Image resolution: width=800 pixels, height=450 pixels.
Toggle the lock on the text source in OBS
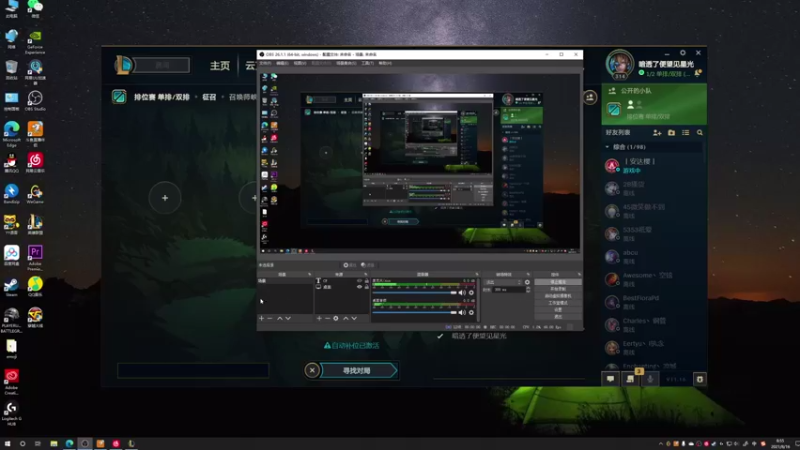pos(366,281)
